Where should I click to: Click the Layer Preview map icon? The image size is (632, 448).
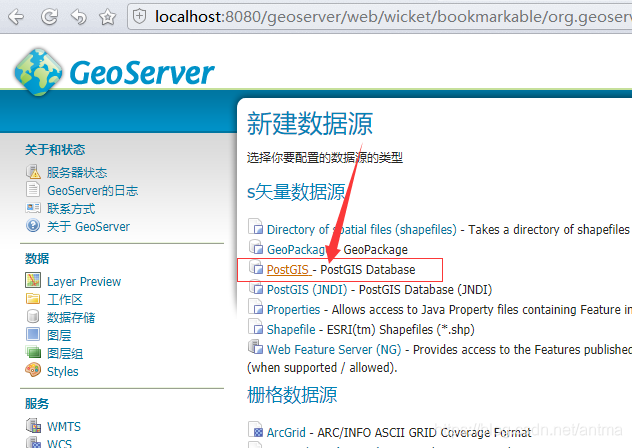click(x=33, y=280)
